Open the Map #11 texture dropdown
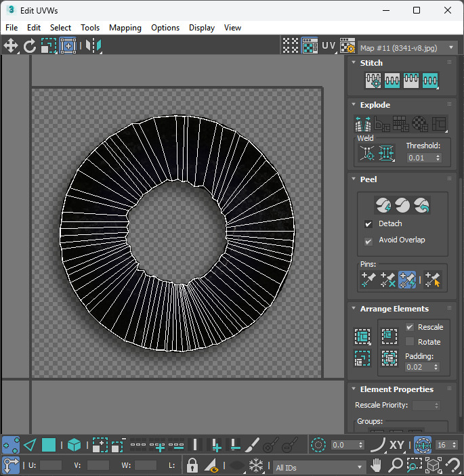Image resolution: width=464 pixels, height=476 pixels. (x=407, y=47)
